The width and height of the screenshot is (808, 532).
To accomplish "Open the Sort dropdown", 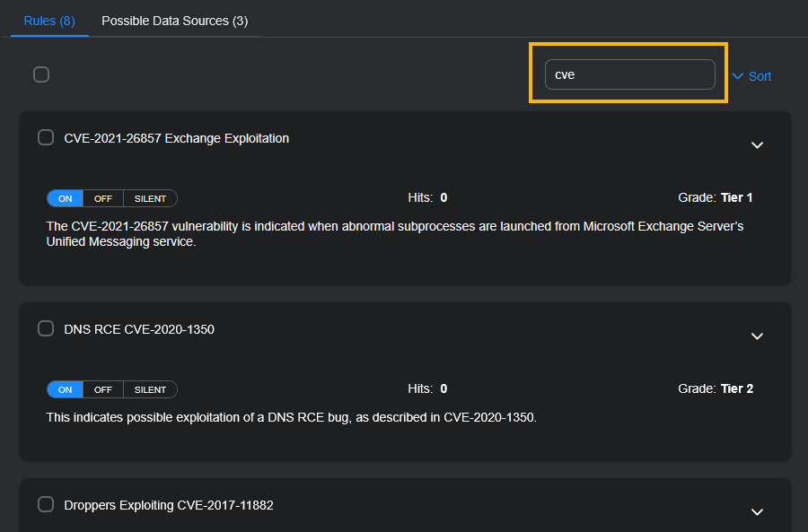I will 751,76.
